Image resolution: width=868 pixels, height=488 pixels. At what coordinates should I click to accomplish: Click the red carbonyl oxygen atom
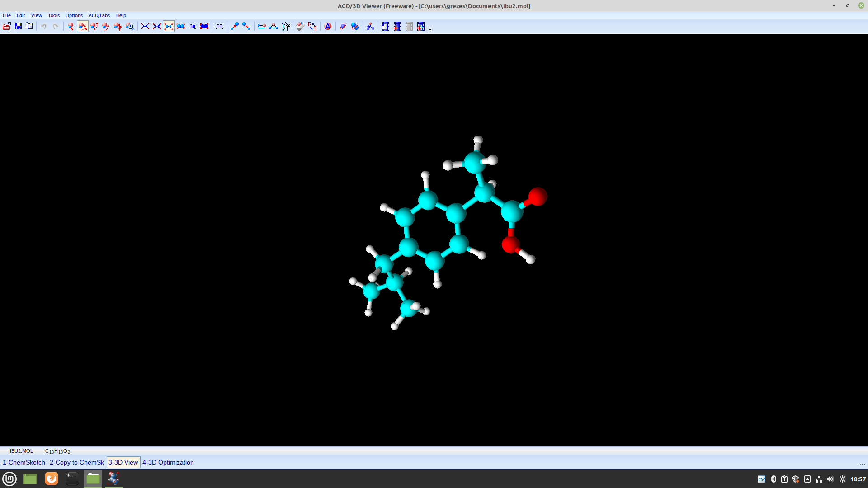pos(538,197)
